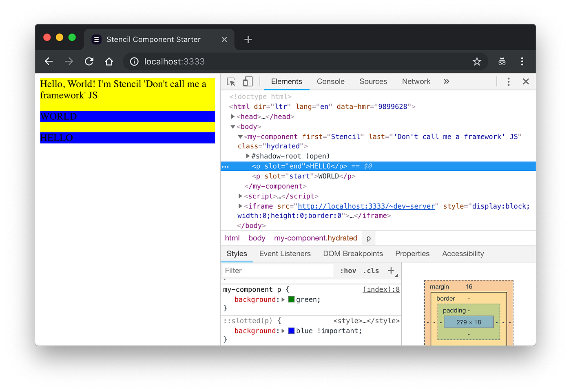
Task: Click the 279 × 18 content box
Action: click(x=469, y=322)
